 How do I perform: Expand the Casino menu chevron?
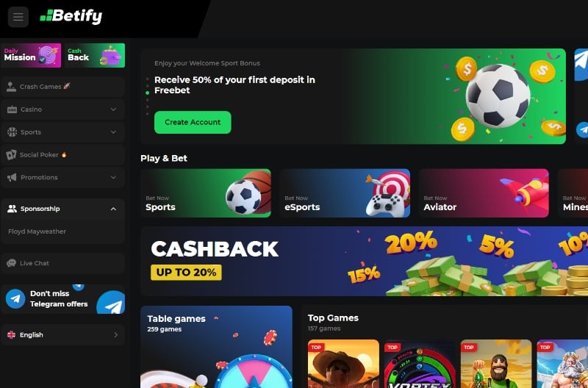click(x=113, y=109)
